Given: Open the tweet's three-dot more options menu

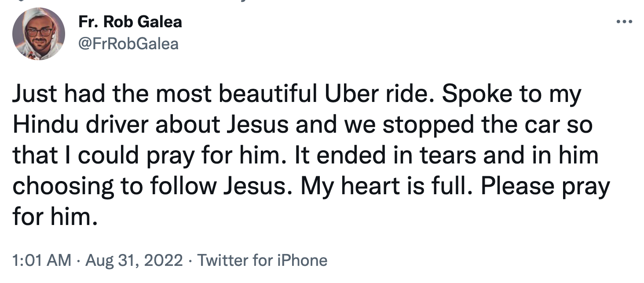Looking at the screenshot, I should point(624,22).
